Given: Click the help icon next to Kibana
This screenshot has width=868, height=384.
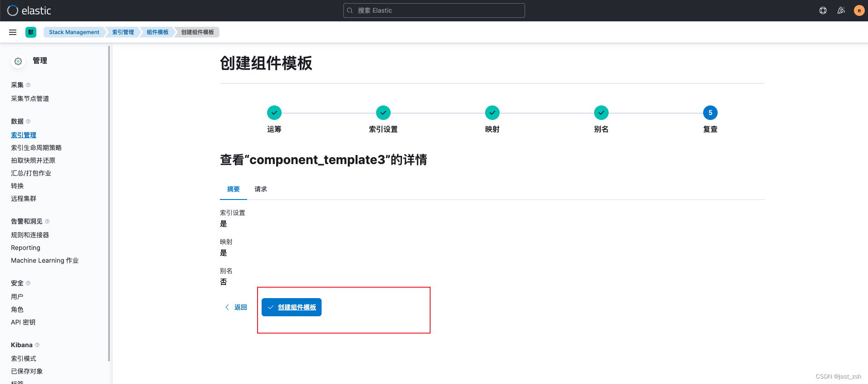Looking at the screenshot, I should (37, 345).
